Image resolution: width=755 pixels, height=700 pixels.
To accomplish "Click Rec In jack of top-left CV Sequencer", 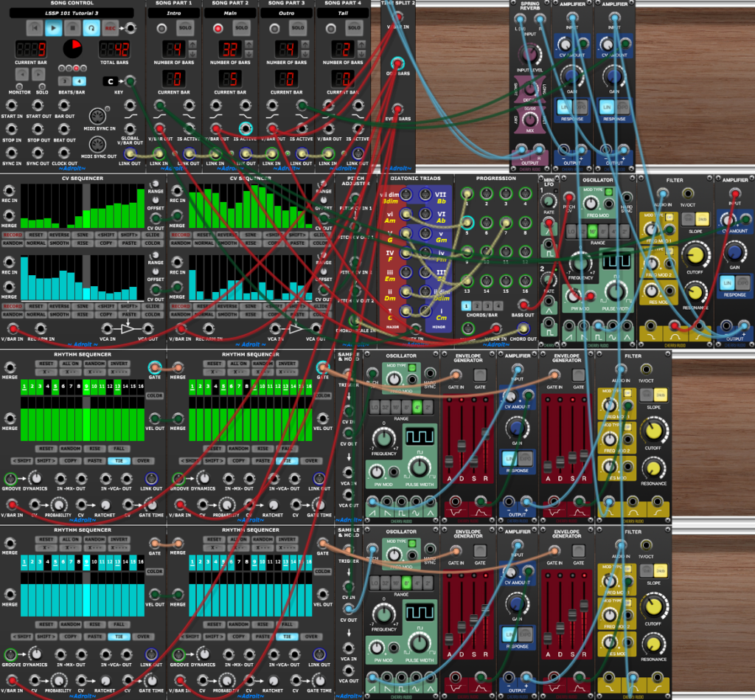I will [9, 191].
